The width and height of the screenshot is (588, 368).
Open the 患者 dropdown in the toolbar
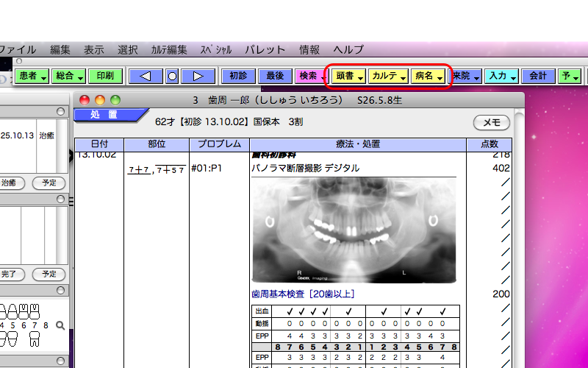tap(32, 76)
